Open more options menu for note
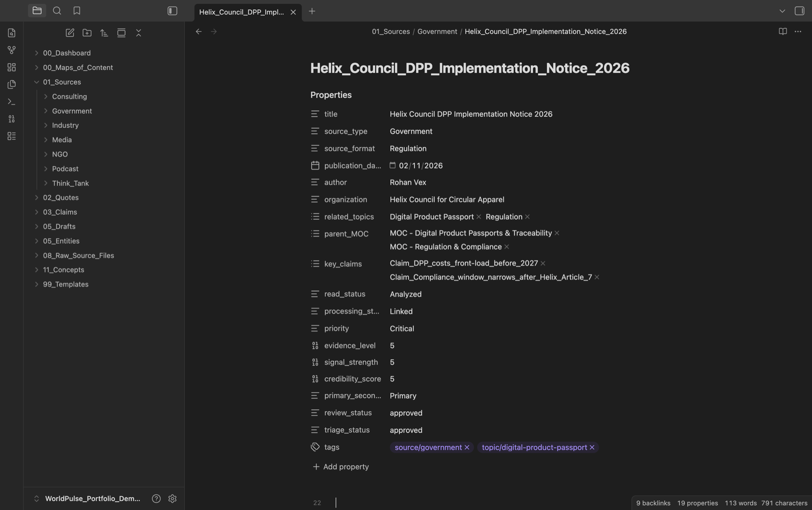812x510 pixels. (798, 31)
